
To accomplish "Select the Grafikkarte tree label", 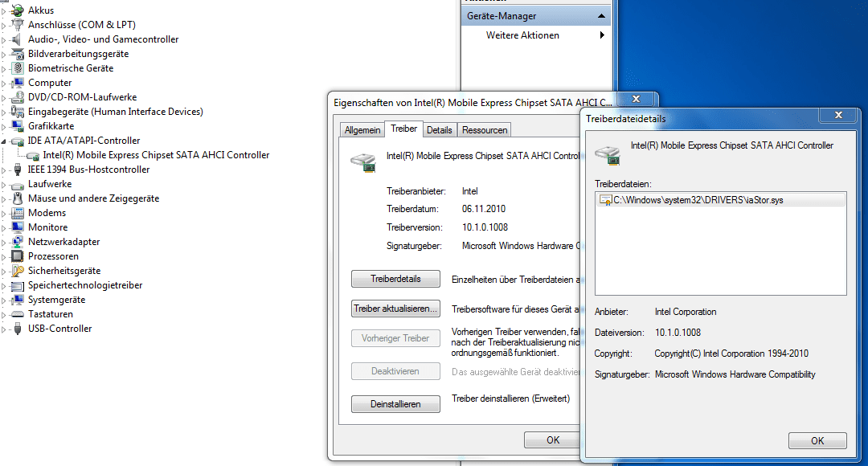I will point(51,125).
